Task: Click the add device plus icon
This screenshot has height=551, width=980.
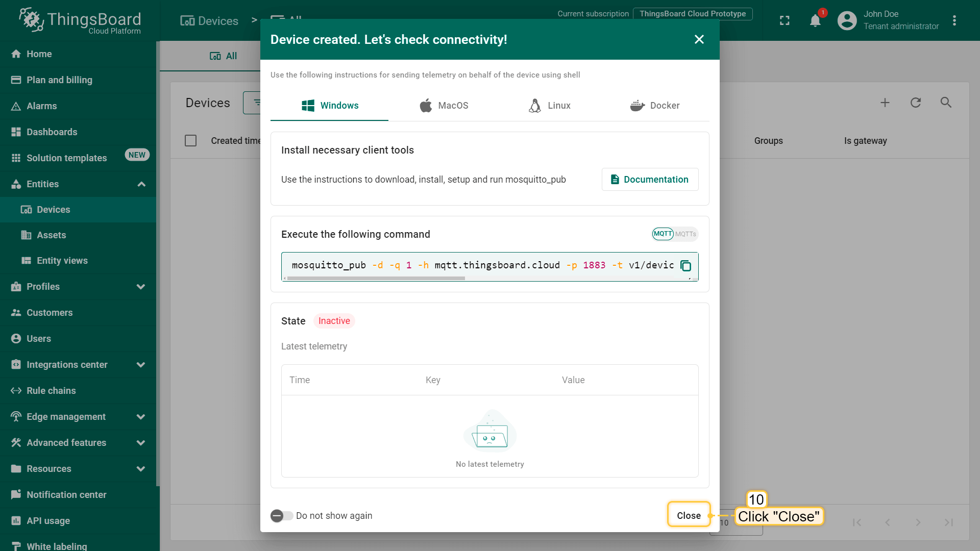Action: 885,103
